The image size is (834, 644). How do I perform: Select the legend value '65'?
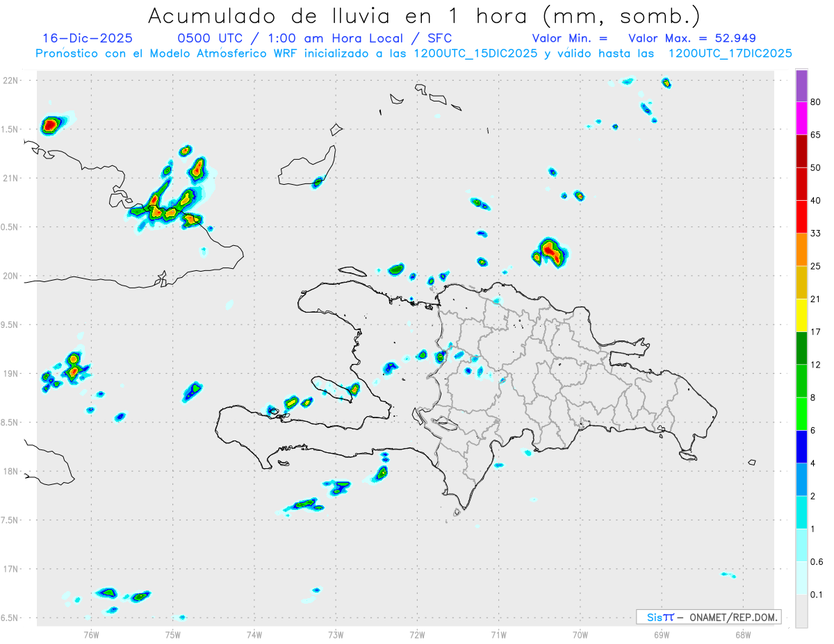point(816,135)
